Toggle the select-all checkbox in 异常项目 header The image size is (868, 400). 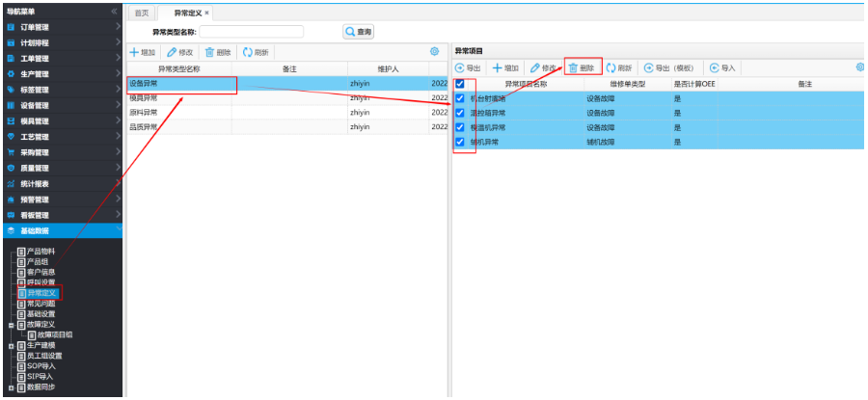[460, 84]
